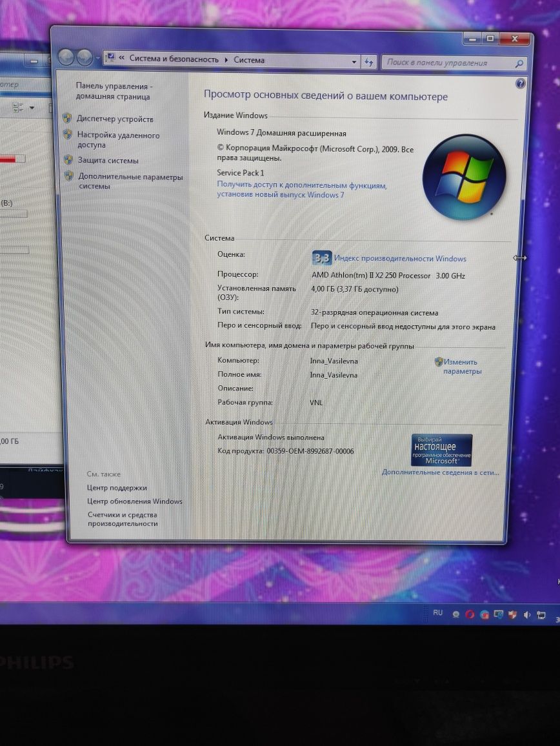
Task: Open 'Центр поддержки' link
Action: pyautogui.click(x=117, y=488)
